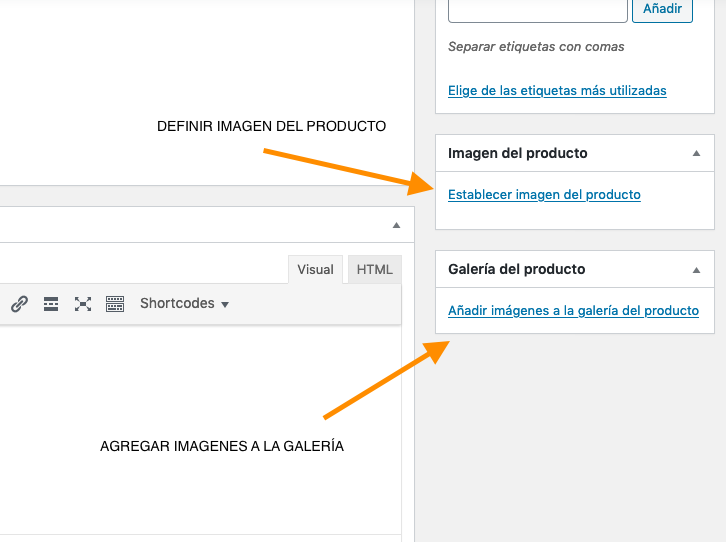Click the 'Imagen del producto' panel title

click(x=517, y=153)
